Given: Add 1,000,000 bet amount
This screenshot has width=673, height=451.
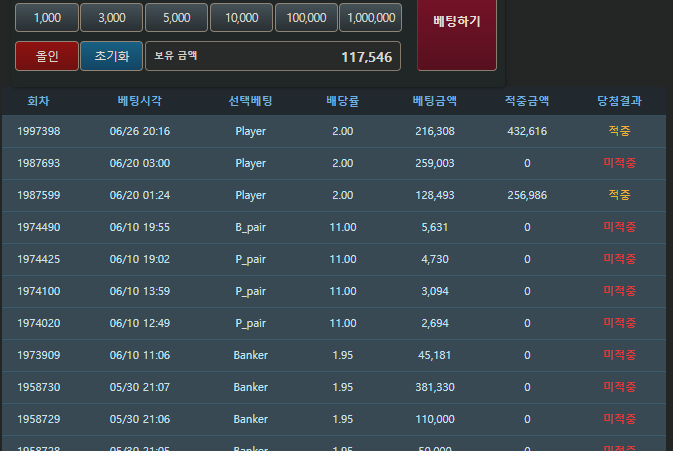Looking at the screenshot, I should point(371,18).
